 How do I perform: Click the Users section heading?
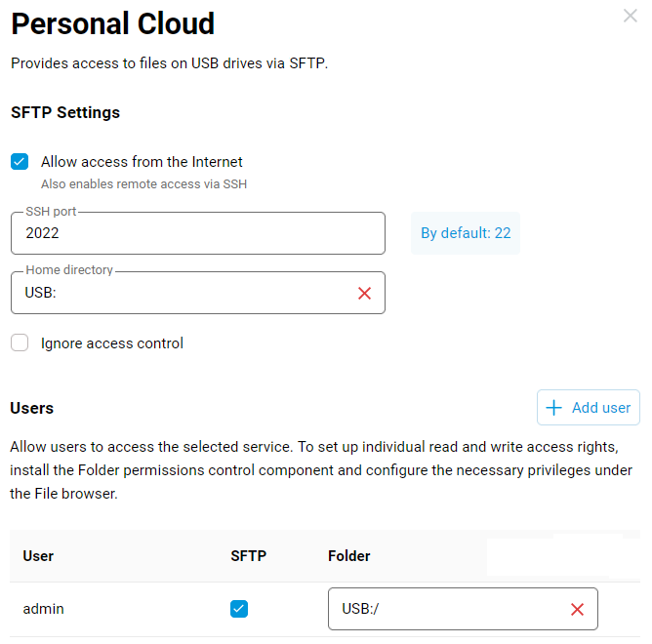pyautogui.click(x=32, y=408)
